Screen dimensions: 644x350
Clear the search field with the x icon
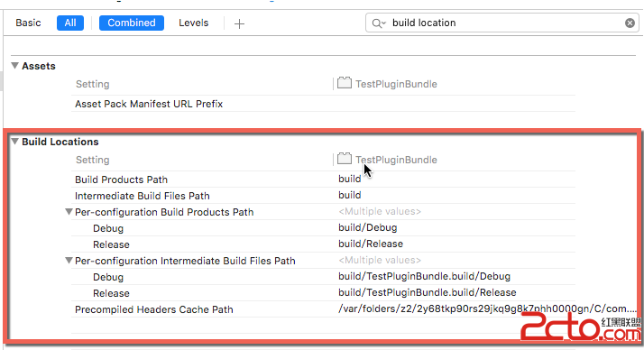tap(630, 23)
